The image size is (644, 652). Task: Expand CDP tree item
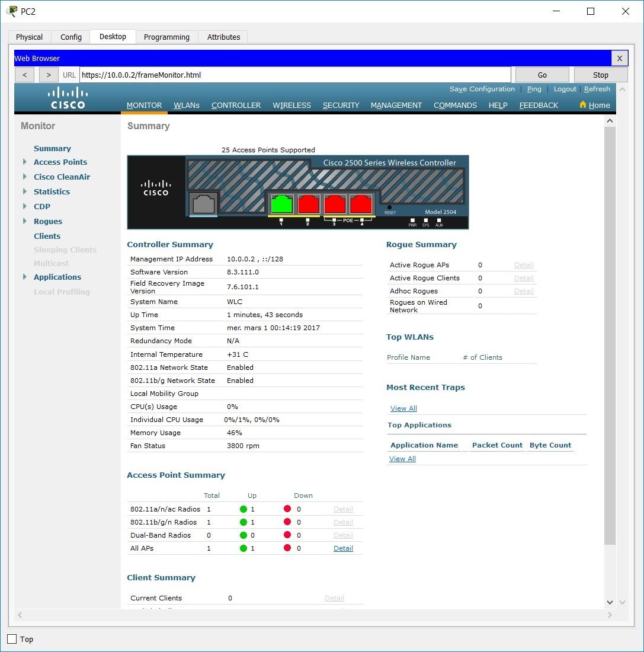click(x=24, y=206)
